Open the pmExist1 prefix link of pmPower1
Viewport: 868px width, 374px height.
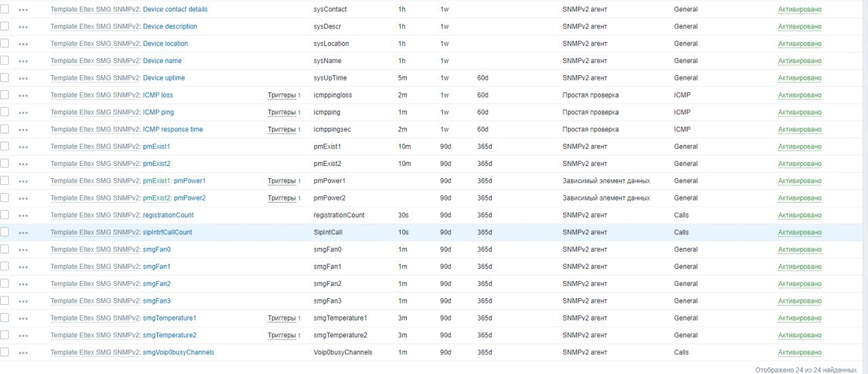point(157,181)
